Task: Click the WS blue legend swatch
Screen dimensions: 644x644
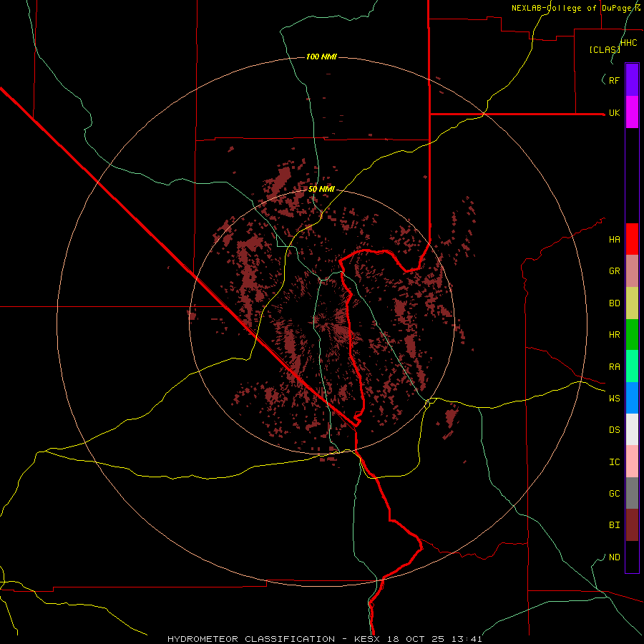Action: (x=632, y=398)
